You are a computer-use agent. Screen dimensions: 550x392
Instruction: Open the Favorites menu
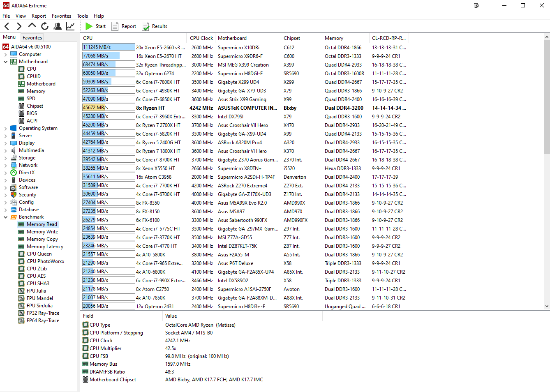point(61,16)
